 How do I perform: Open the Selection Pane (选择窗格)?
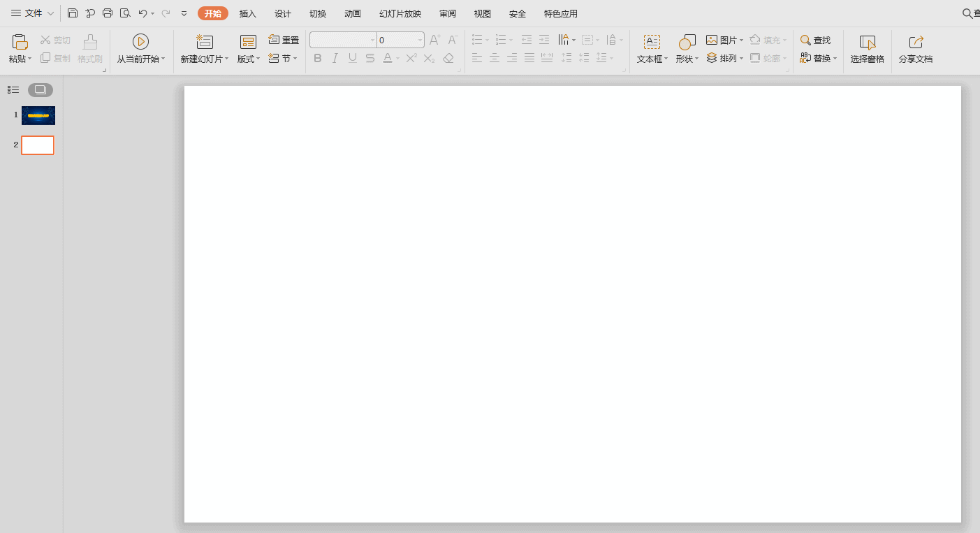coord(868,49)
